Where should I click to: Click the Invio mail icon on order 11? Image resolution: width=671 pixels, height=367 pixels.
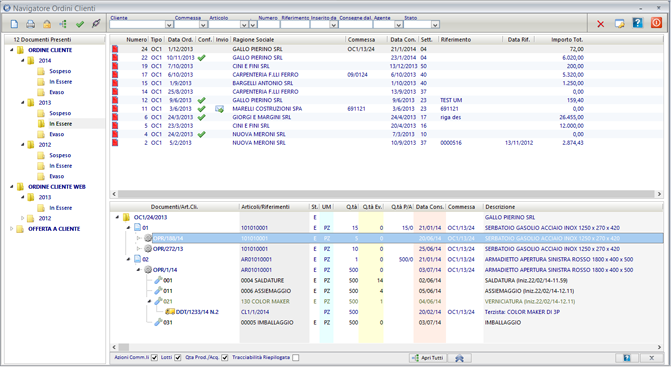[220, 109]
